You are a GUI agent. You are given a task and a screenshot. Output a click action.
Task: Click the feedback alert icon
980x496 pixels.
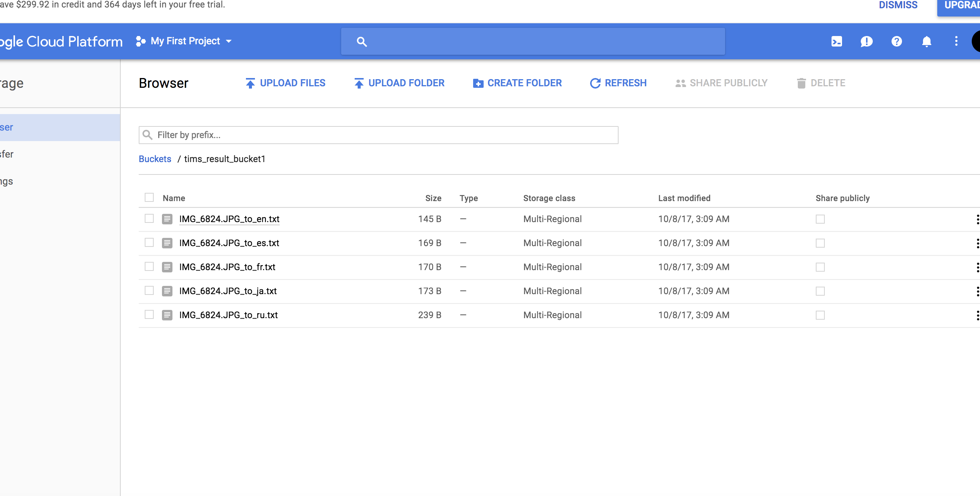[x=866, y=41]
